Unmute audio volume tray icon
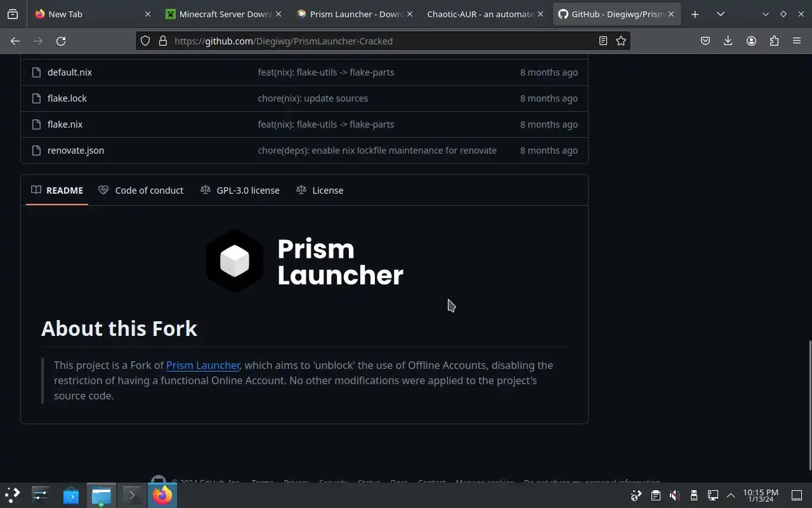Screen dimensions: 812x508 [x=675, y=495]
